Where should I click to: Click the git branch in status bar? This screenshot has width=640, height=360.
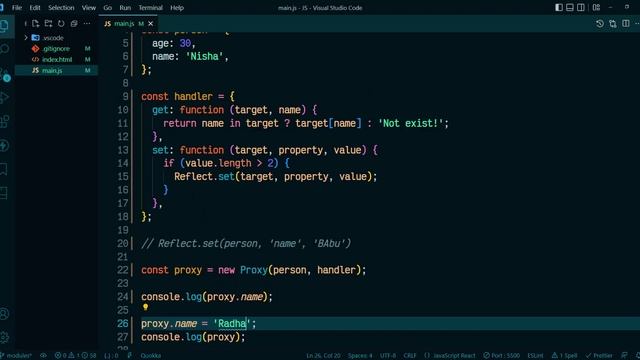[16, 356]
